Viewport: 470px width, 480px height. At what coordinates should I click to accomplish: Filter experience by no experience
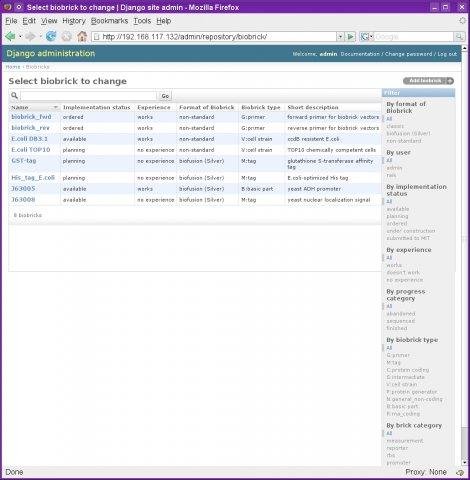[405, 280]
